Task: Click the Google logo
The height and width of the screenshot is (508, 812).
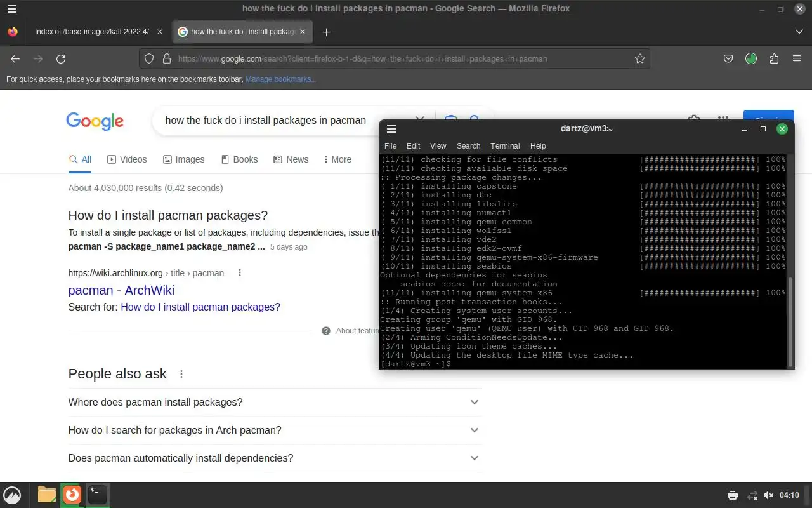Action: [x=95, y=121]
